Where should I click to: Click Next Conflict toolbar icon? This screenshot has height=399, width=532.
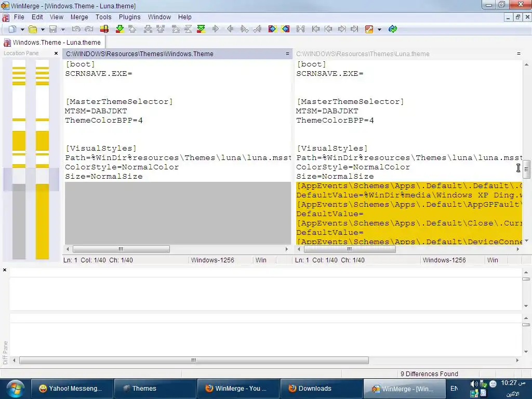[148, 29]
